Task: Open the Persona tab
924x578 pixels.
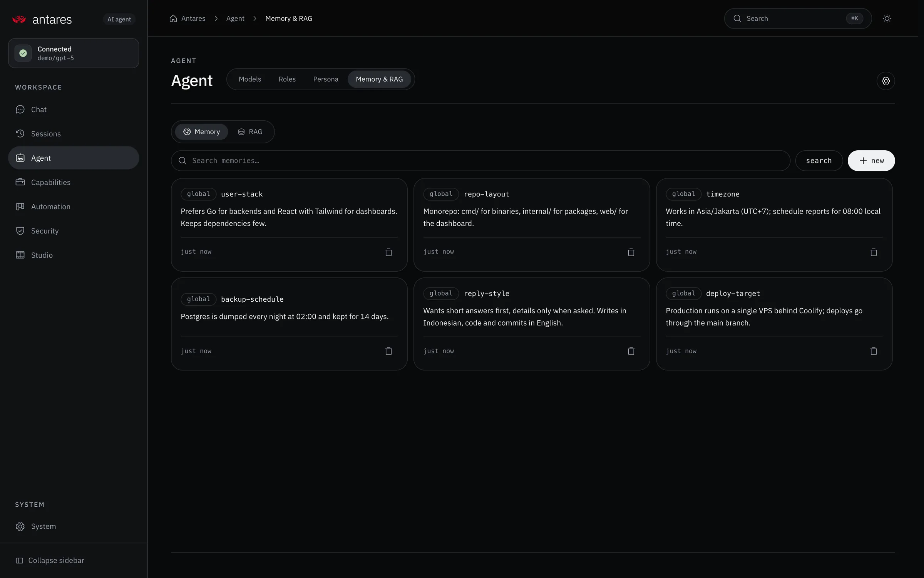Action: pos(326,79)
